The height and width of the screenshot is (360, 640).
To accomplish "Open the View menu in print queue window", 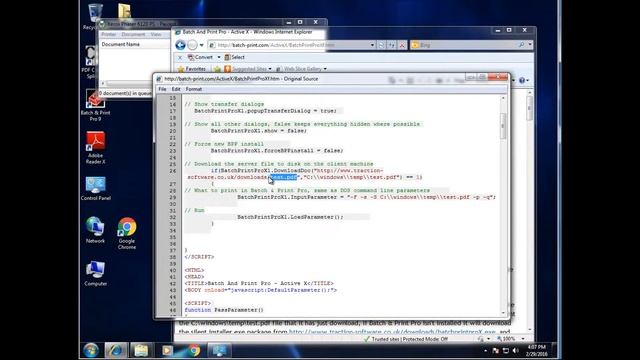I will 156,34.
